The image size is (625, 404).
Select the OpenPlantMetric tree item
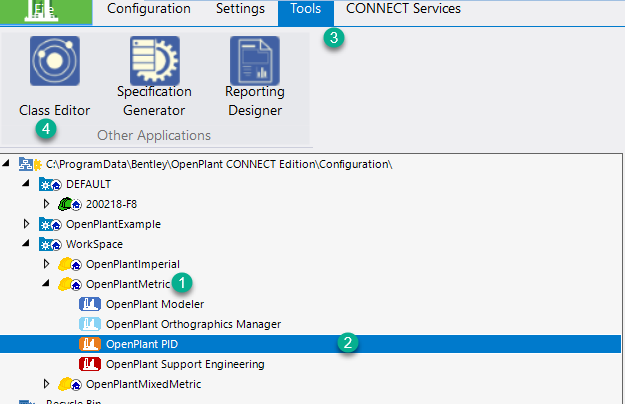128,284
